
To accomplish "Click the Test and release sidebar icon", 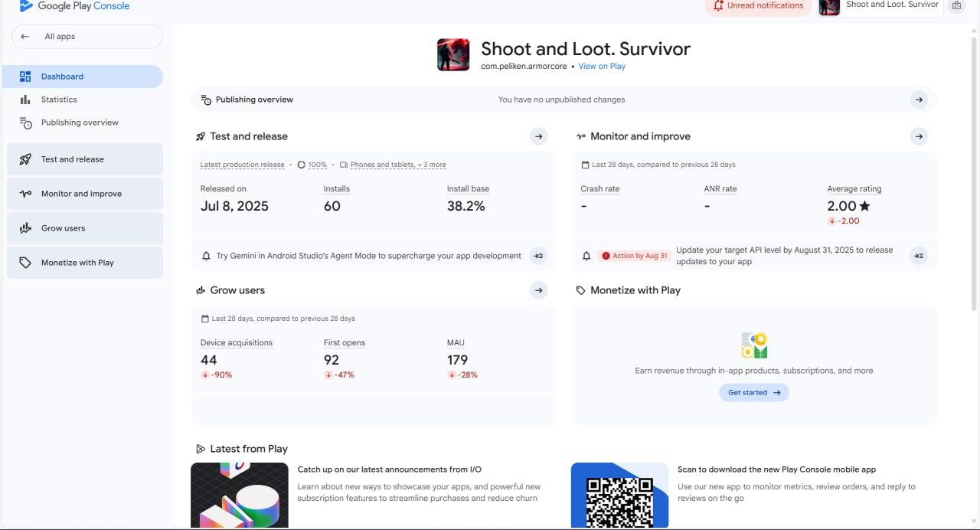I will tap(25, 159).
